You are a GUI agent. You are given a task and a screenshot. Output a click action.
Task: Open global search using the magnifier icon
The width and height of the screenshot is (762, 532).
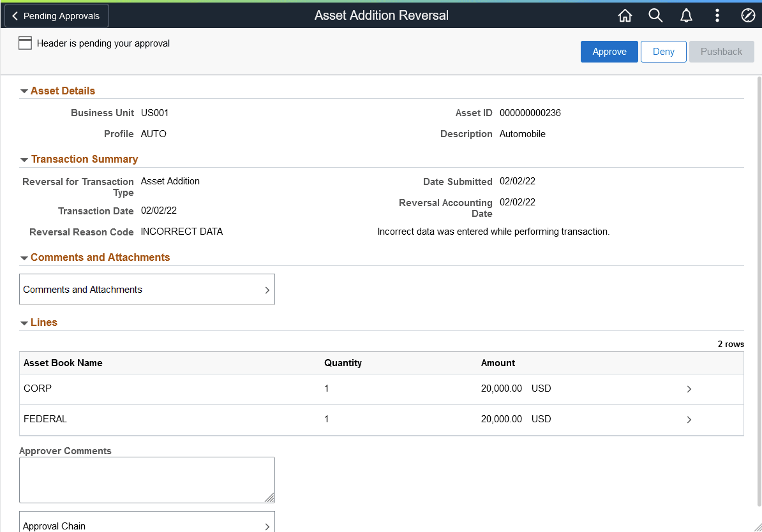click(655, 15)
